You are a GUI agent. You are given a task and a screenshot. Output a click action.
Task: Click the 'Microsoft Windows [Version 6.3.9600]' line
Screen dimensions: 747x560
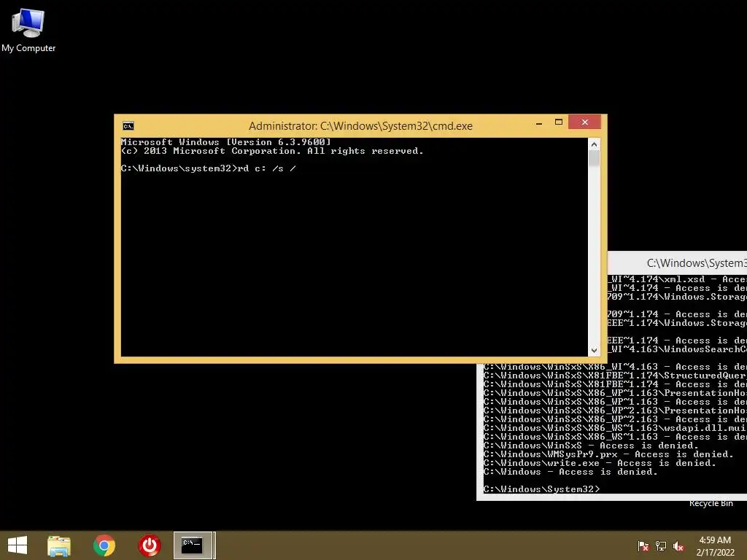click(x=226, y=142)
